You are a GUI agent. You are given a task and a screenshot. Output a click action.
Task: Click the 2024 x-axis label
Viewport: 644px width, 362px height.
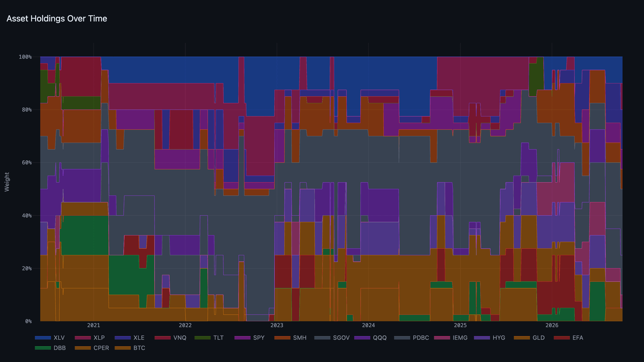point(368,325)
